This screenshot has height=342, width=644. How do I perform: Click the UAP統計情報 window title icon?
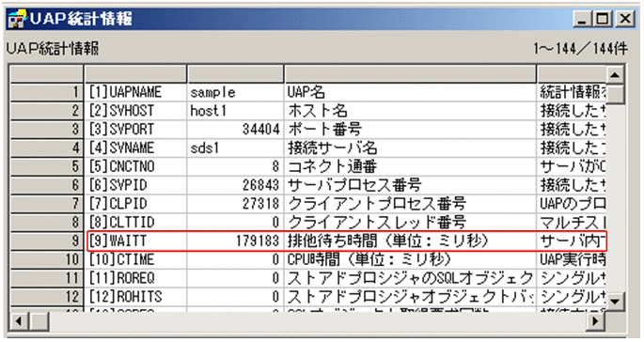pyautogui.click(x=17, y=20)
